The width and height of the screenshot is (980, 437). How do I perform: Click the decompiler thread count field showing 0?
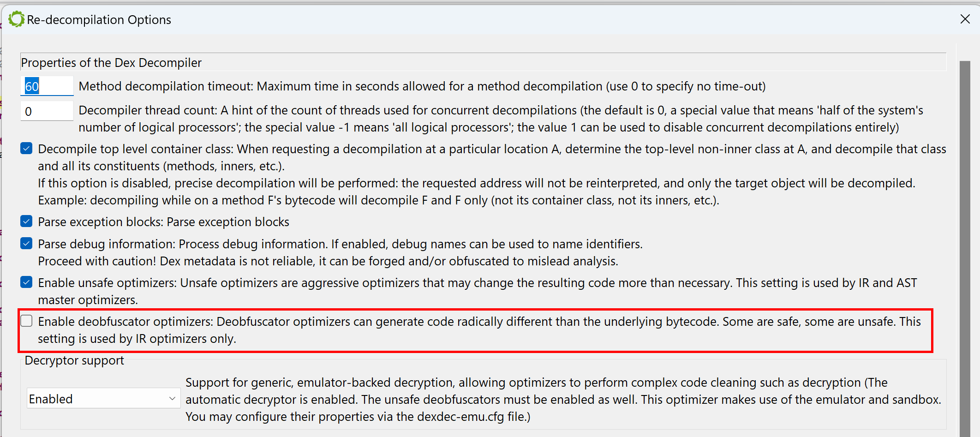pos(47,111)
